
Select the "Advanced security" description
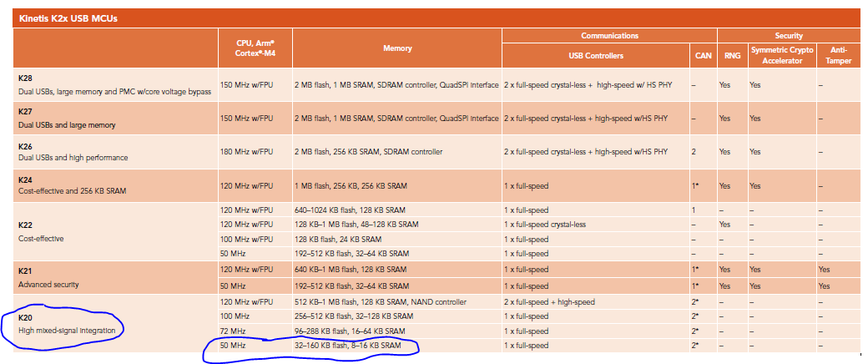(x=48, y=285)
